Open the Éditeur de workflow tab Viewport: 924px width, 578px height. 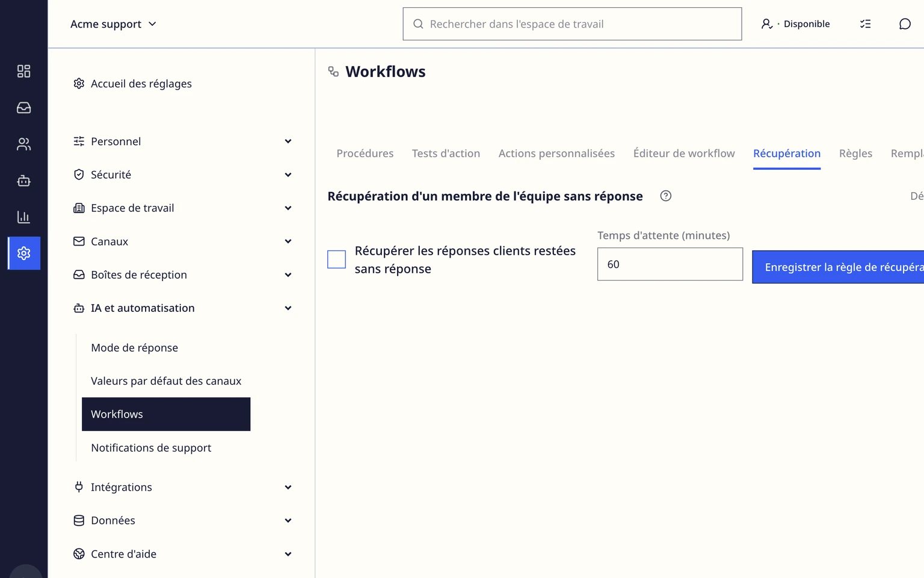pos(684,154)
